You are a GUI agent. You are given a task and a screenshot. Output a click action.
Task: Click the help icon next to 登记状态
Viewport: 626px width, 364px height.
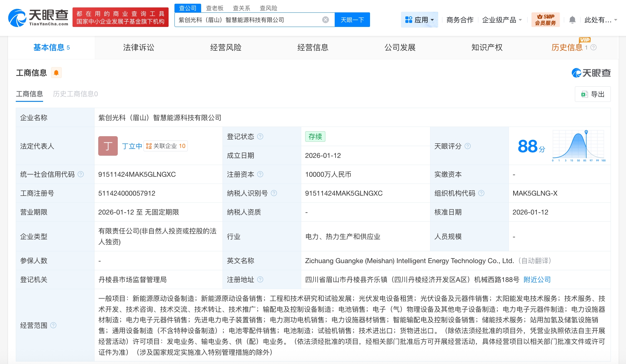pyautogui.click(x=260, y=136)
